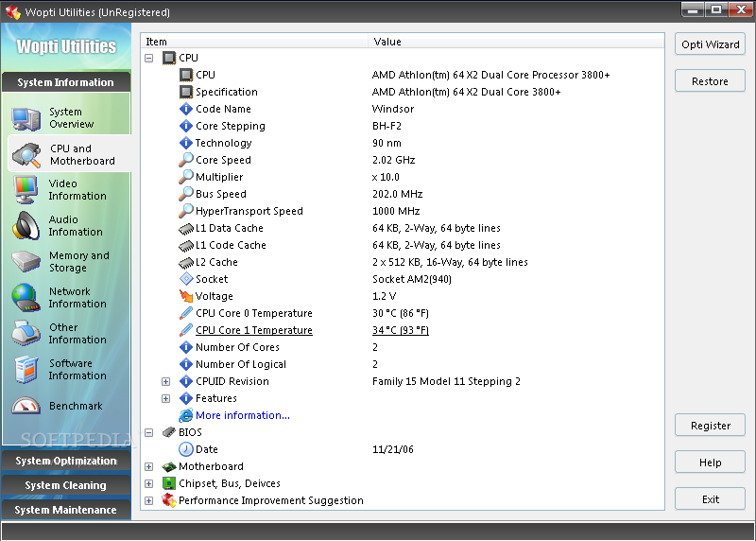Collapse the CPU tree node
The width and height of the screenshot is (756, 541).
[x=149, y=58]
